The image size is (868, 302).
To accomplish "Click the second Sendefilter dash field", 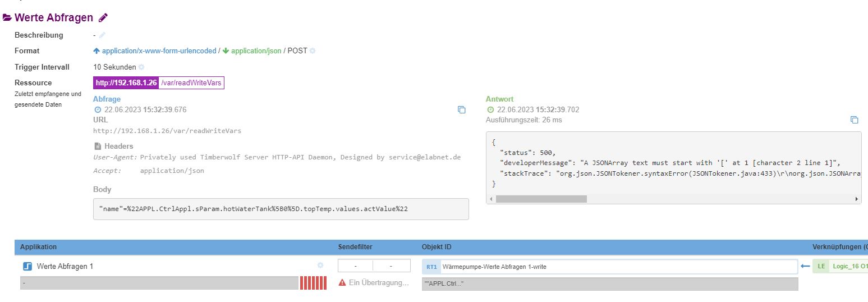I will [x=391, y=266].
